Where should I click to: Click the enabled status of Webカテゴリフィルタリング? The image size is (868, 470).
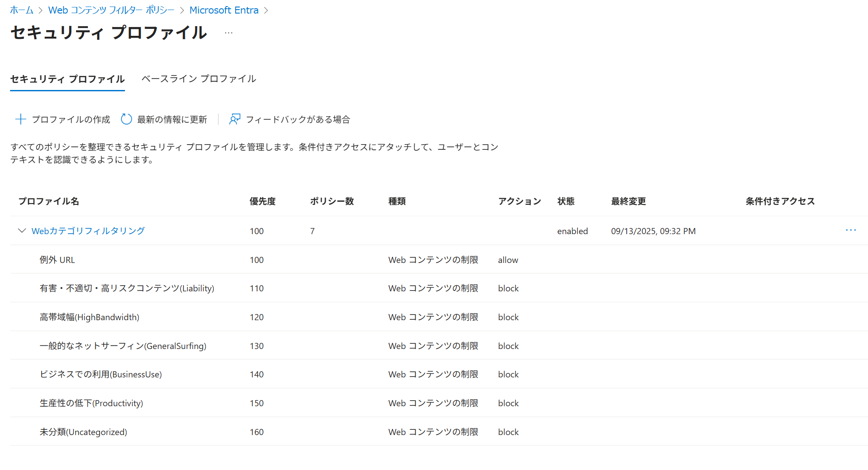(573, 231)
